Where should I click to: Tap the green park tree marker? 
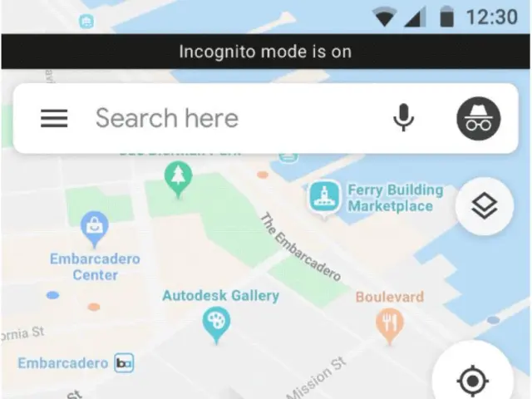pos(179,180)
